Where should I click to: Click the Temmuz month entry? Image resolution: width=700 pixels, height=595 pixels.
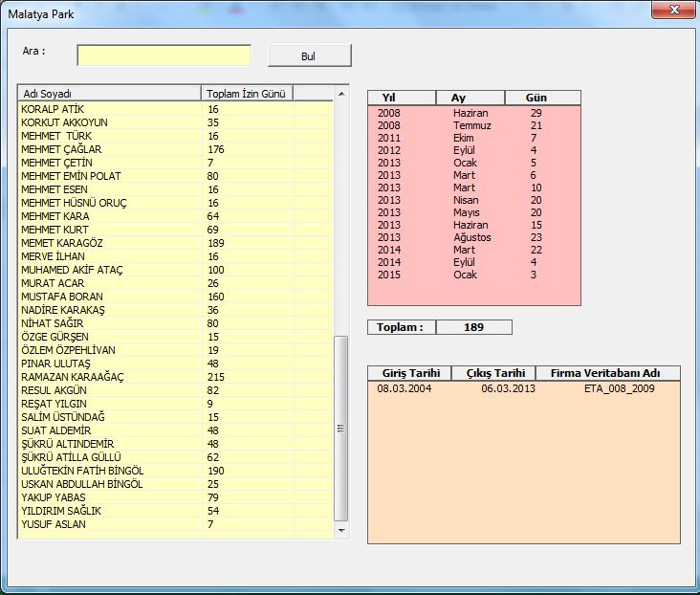471,125
